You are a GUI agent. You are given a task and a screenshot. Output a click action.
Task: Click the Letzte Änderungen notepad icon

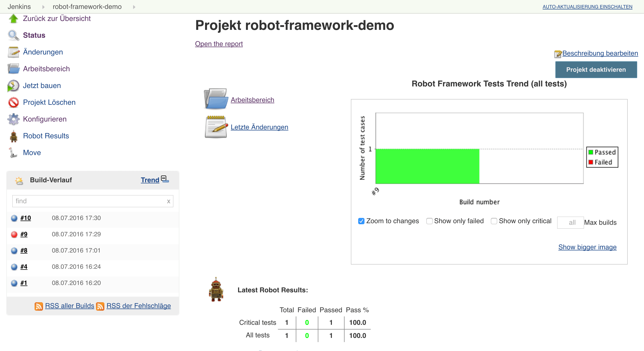[x=216, y=127]
